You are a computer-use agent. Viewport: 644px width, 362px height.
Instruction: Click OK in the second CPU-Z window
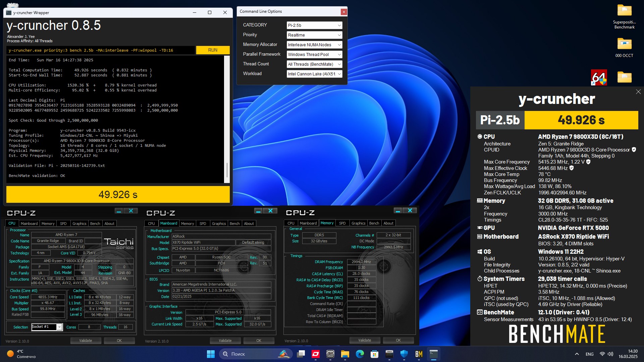[259, 341]
